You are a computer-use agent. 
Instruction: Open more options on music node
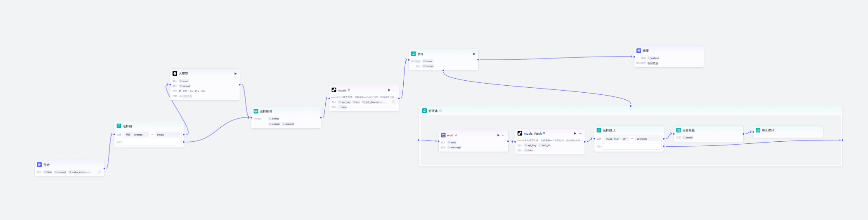coord(395,90)
